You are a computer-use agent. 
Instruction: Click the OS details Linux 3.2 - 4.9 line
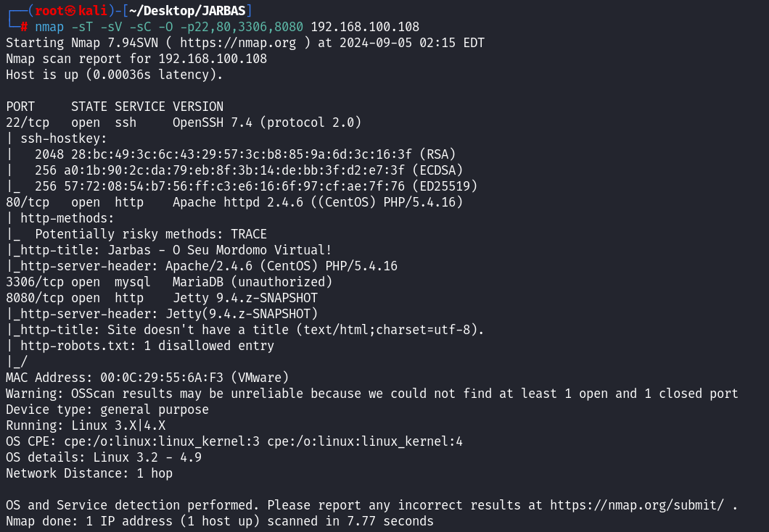tap(104, 458)
